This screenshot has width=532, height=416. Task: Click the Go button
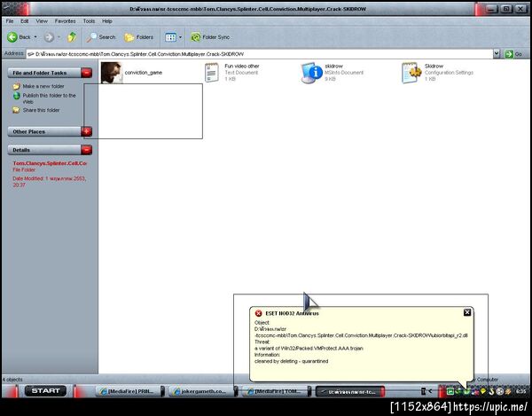point(513,54)
